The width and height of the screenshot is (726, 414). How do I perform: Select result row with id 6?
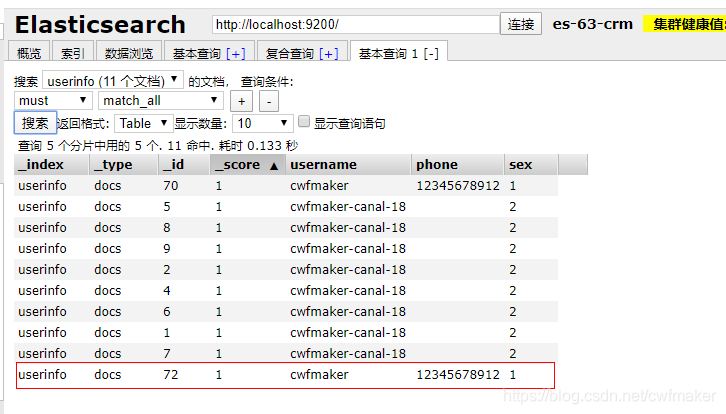(x=286, y=312)
